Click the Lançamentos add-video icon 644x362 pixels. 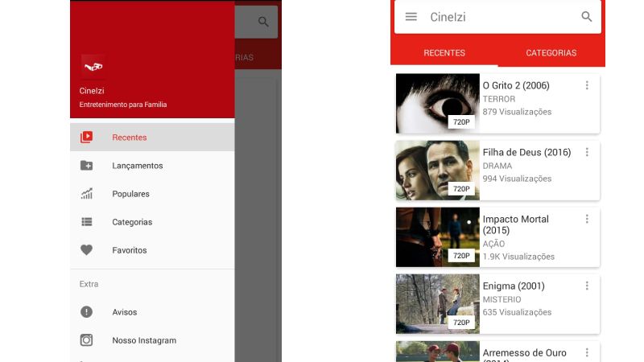[87, 166]
